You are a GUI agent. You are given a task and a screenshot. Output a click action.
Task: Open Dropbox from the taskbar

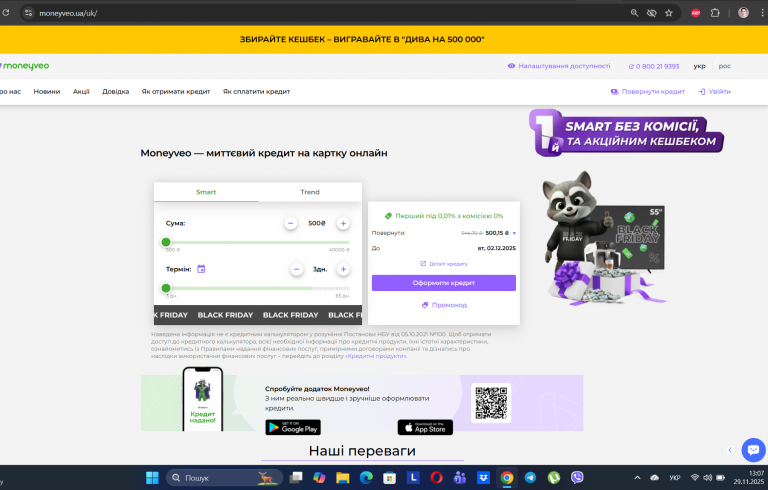click(483, 477)
